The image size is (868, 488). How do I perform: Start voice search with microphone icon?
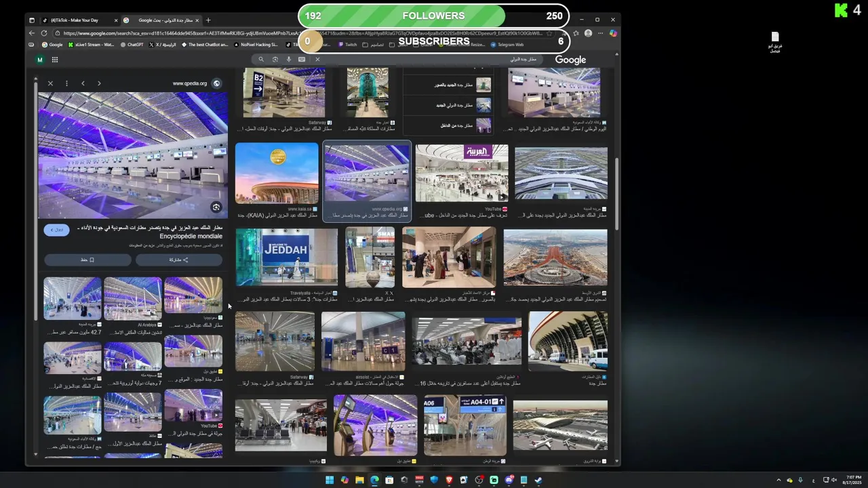point(288,59)
